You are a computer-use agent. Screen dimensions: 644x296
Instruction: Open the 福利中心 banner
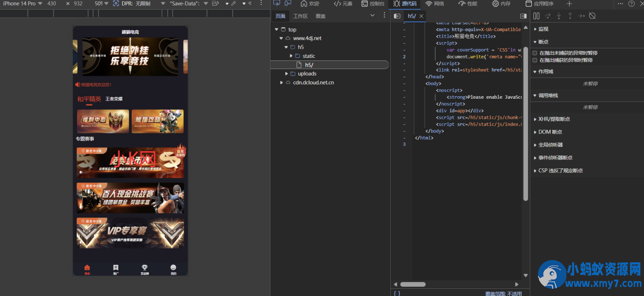click(x=103, y=121)
